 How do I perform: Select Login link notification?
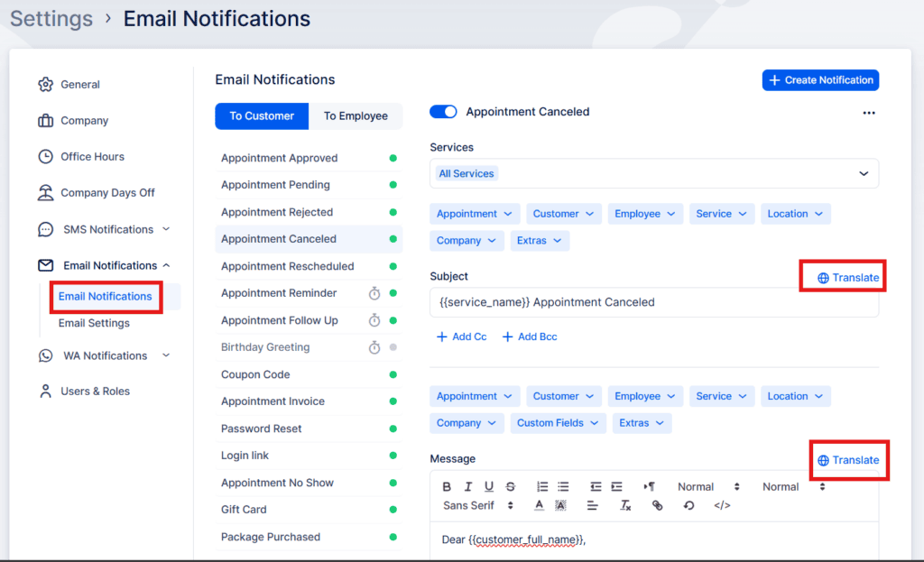point(309,456)
